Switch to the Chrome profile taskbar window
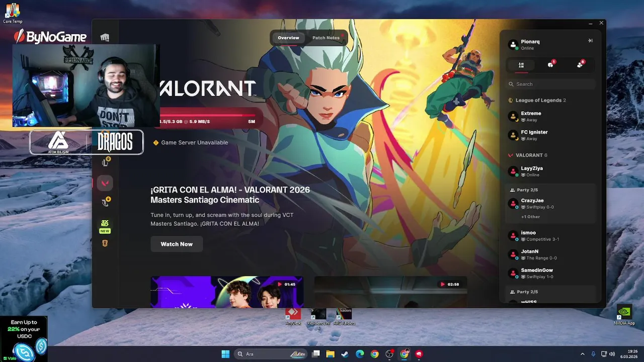This screenshot has width=644, height=362. [x=405, y=354]
